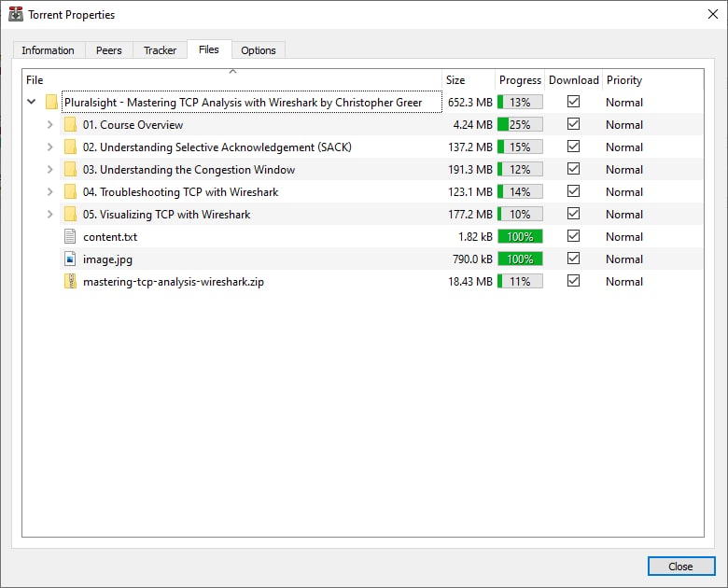Switch to the Peers tab
Viewport: 728px width, 588px height.
tap(109, 50)
